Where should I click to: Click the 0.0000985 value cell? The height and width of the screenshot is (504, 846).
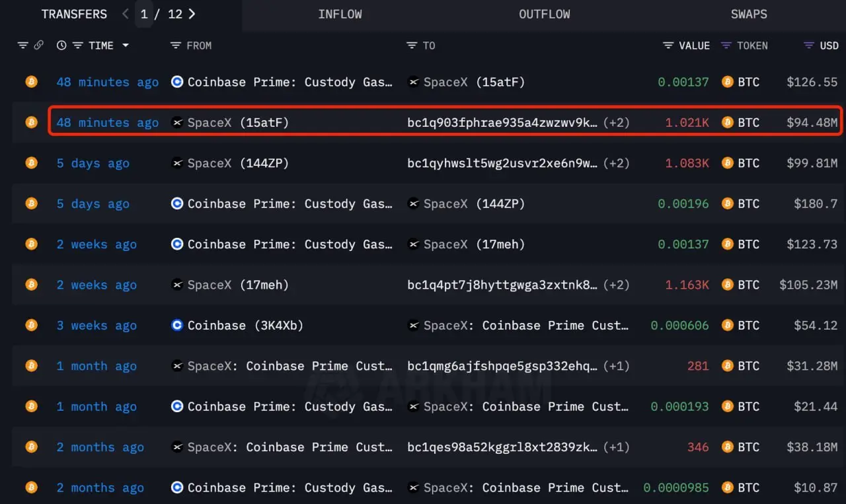click(676, 487)
